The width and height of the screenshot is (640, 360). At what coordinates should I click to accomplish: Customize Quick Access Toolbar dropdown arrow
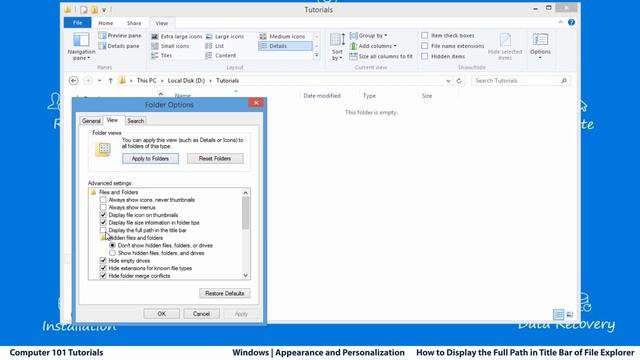click(104, 10)
